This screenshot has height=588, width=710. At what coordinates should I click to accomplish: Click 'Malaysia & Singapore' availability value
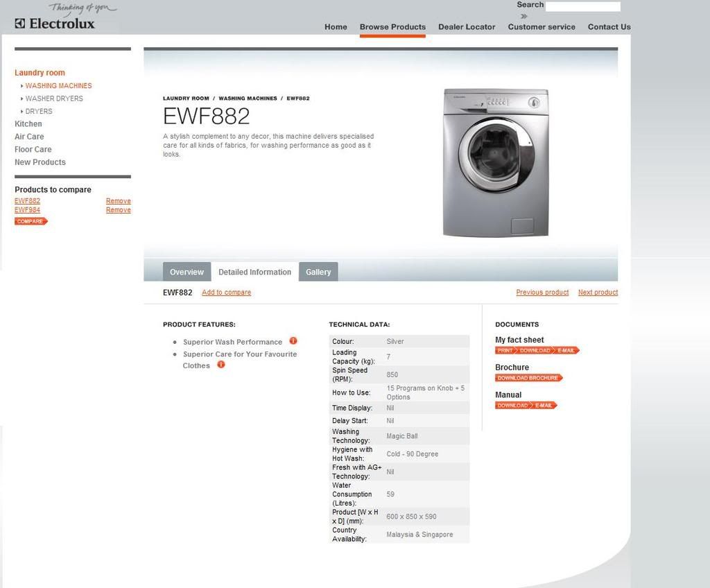tap(419, 535)
